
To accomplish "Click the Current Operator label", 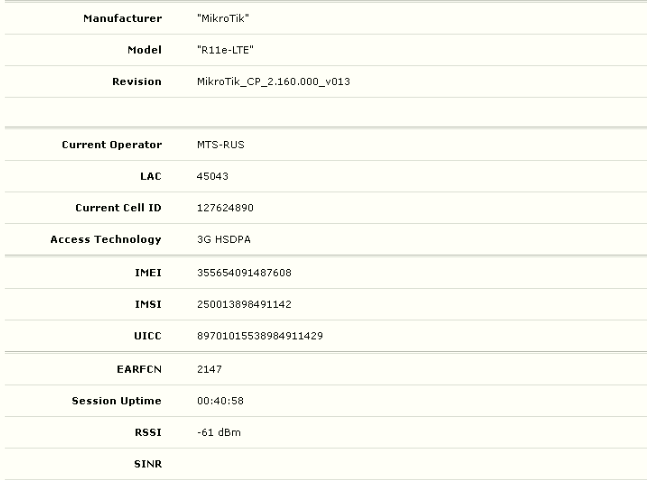I will [112, 145].
